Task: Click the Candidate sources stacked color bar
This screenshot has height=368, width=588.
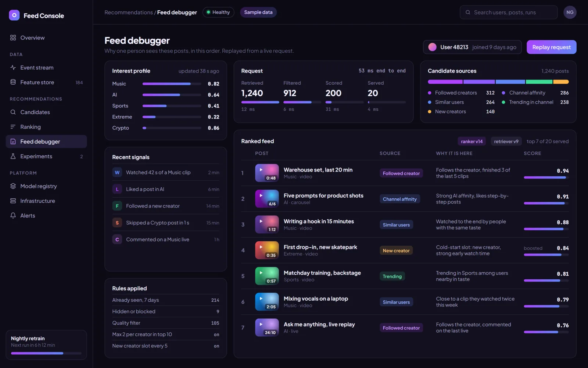Action: click(498, 82)
